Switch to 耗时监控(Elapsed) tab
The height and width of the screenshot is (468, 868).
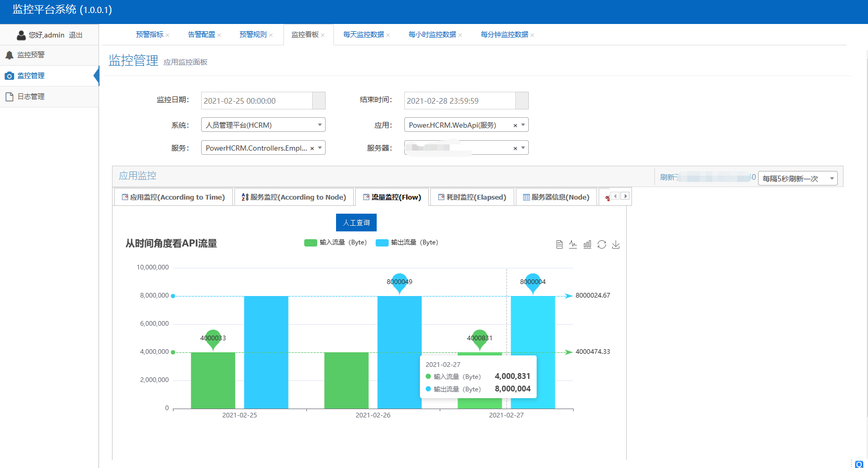[x=472, y=197]
